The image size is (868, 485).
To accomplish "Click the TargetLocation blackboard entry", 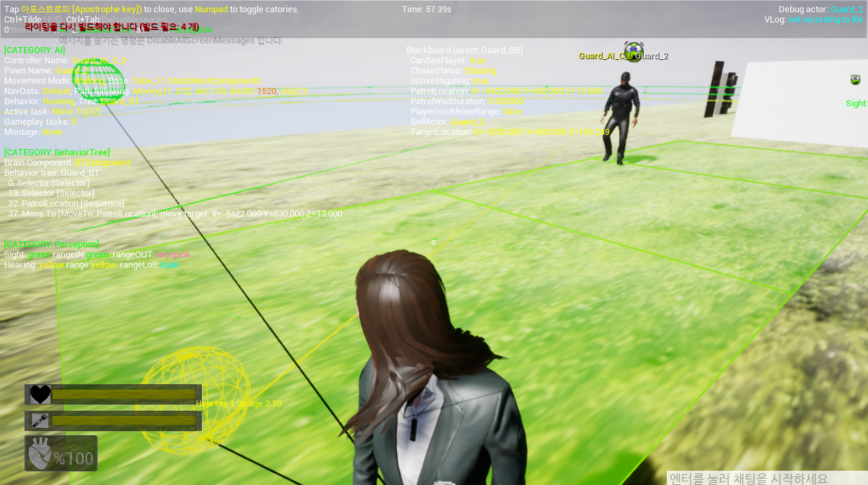I will coord(510,132).
